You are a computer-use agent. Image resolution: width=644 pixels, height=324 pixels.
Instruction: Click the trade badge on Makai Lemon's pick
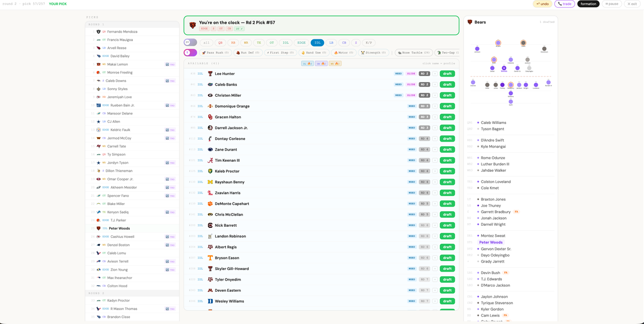(170, 64)
